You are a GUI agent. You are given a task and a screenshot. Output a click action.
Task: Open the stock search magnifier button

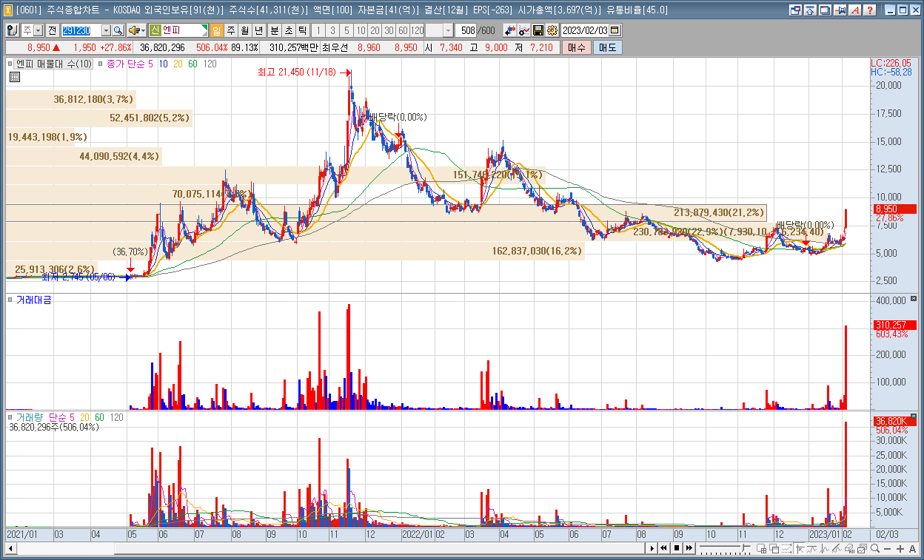[x=118, y=30]
